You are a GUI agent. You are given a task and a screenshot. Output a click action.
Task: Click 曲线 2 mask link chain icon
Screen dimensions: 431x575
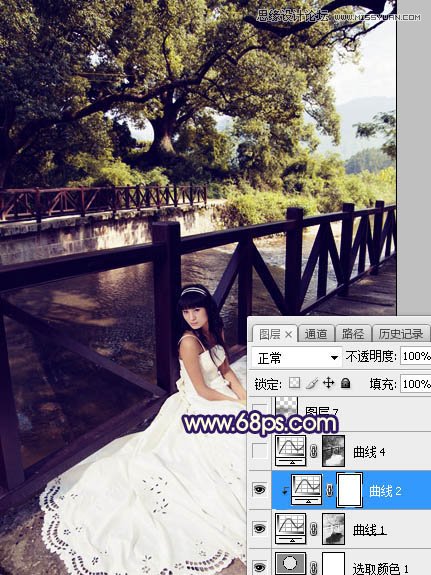click(330, 490)
